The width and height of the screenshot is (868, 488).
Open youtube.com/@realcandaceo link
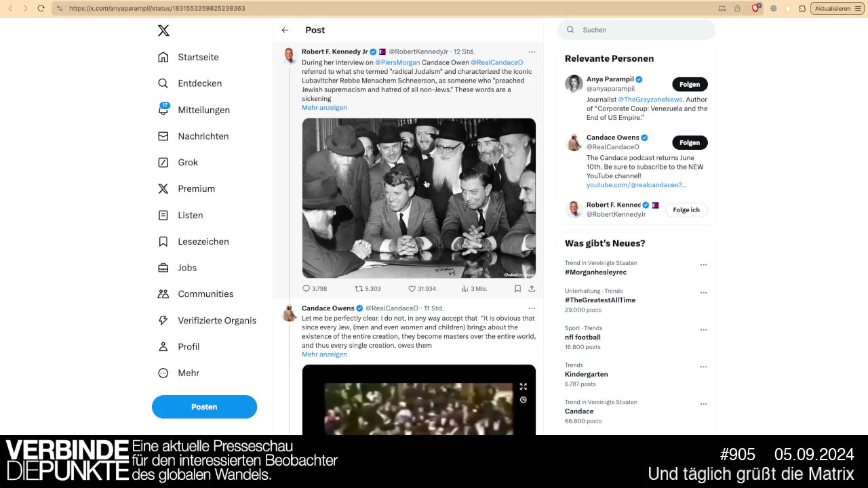[636, 185]
